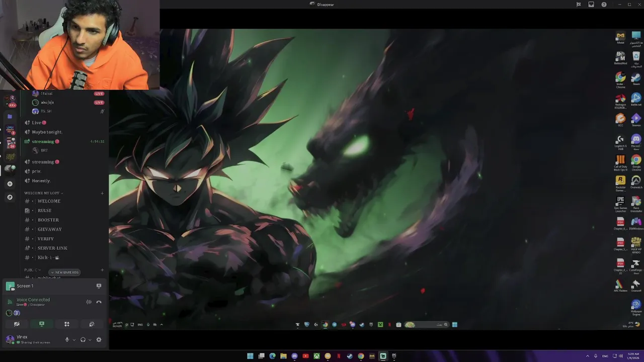Show hidden tray icons chevron
644x362 pixels.
(589, 356)
